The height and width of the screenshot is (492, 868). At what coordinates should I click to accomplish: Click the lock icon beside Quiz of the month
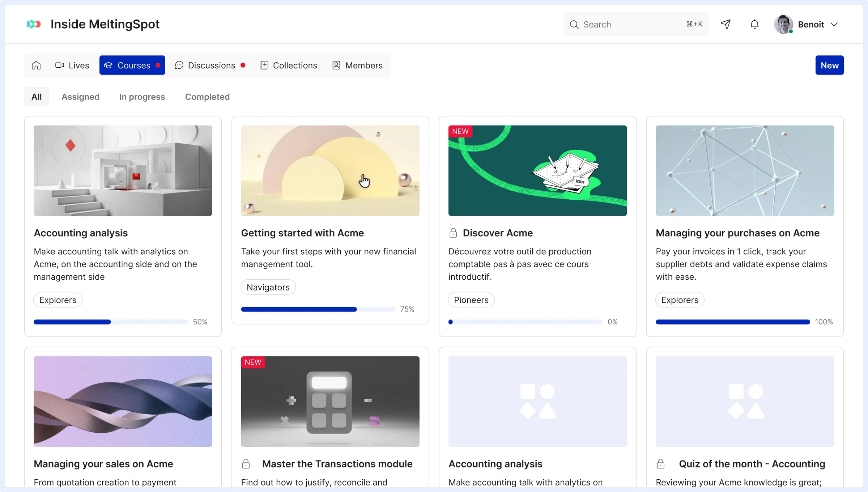pyautogui.click(x=660, y=463)
